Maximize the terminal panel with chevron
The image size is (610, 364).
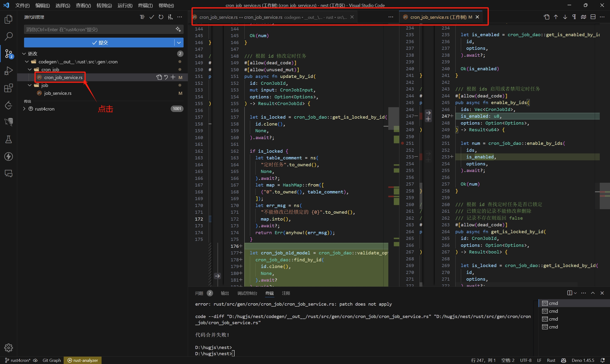tap(593, 293)
